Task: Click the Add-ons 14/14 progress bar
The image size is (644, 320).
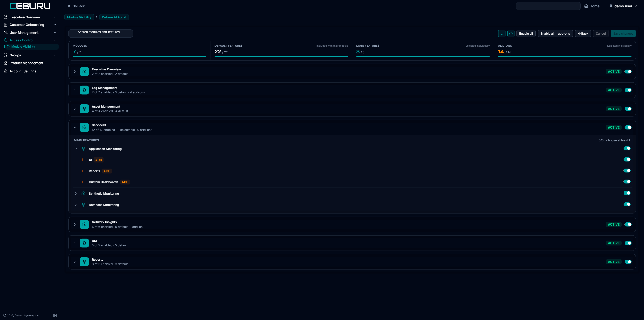Action: click(565, 57)
